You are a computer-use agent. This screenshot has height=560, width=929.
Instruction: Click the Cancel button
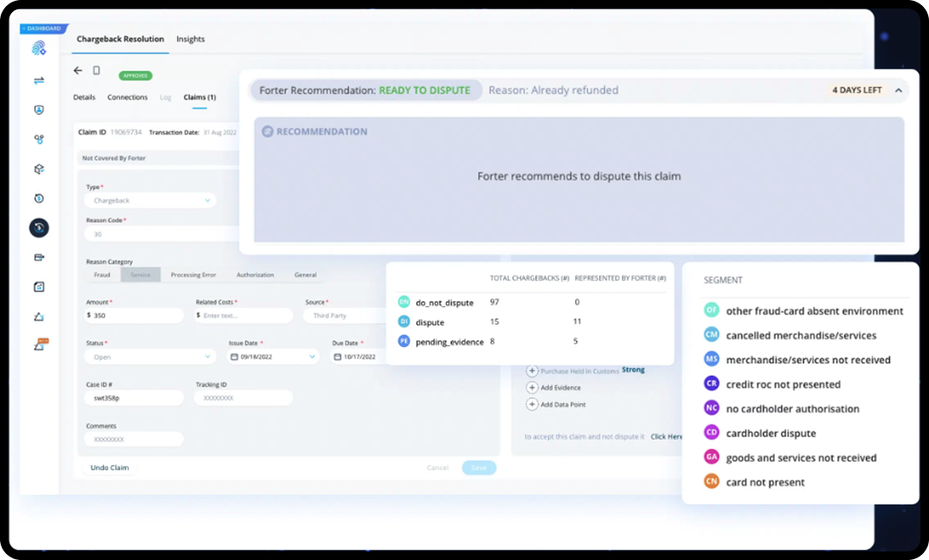tap(438, 468)
